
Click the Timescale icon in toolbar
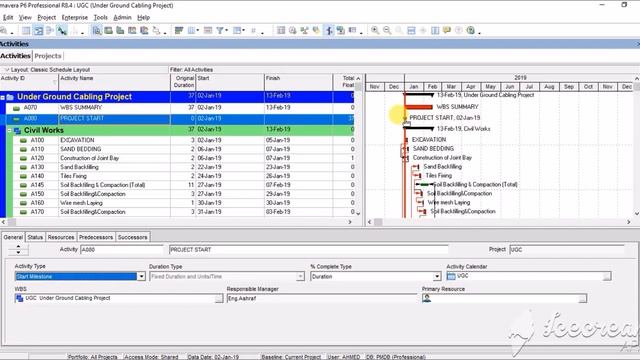click(x=208, y=31)
